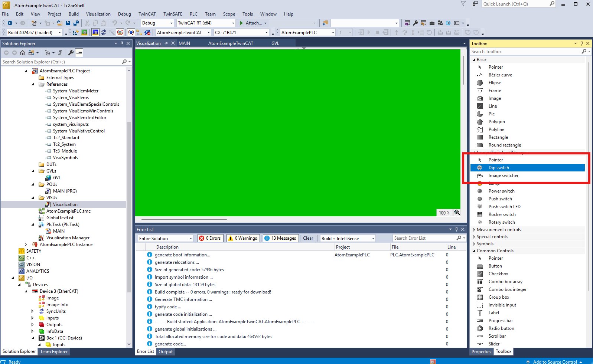Screen dimensions: 593x364
Task: Pick the Image switcher toolbox element
Action: point(503,176)
